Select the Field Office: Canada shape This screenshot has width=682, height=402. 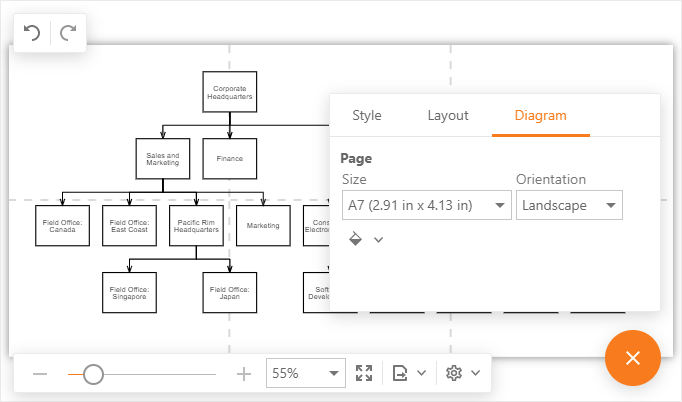pos(62,226)
